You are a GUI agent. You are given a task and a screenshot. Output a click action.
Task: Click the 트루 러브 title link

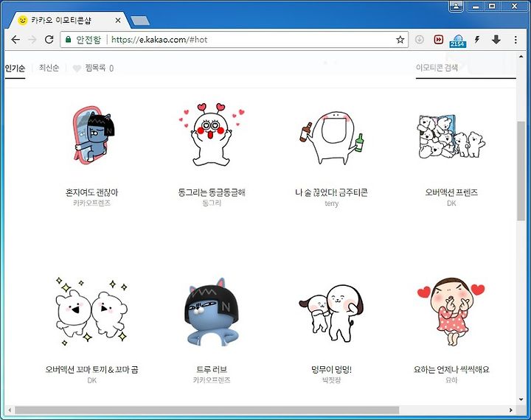tap(212, 370)
